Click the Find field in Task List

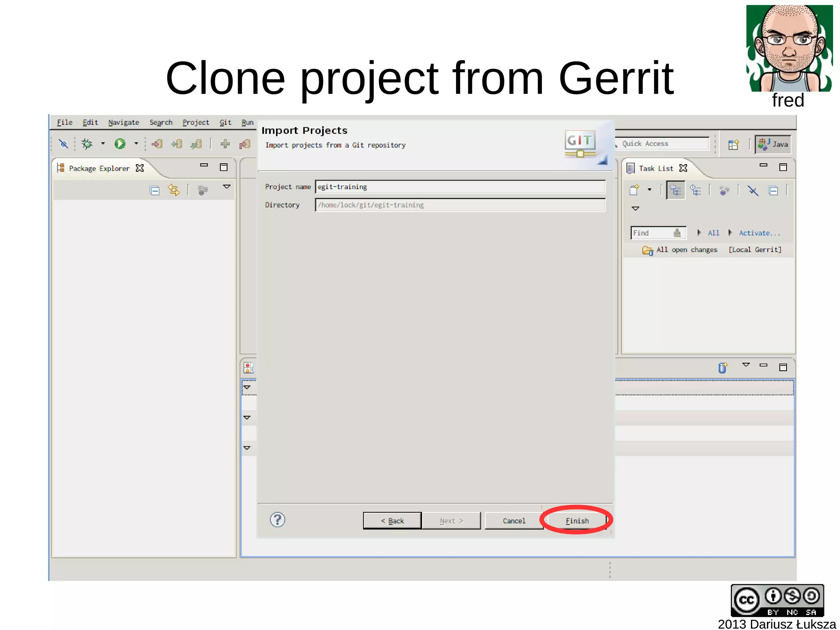658,233
